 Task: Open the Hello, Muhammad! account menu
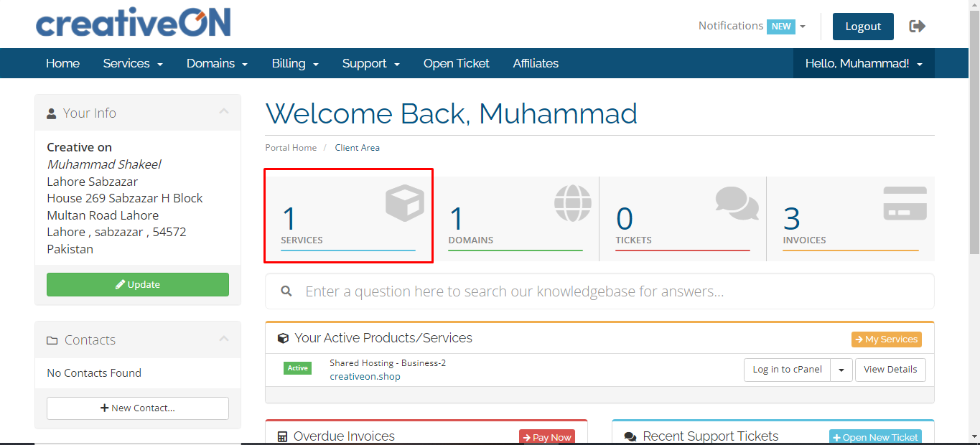tap(863, 63)
